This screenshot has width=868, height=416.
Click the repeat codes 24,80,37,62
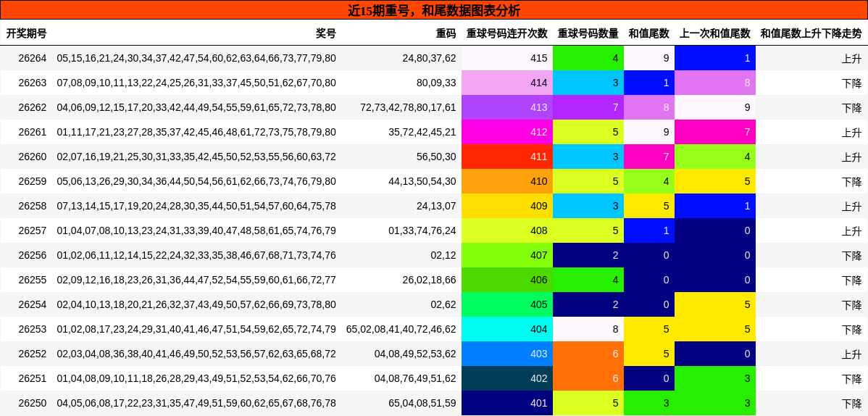[430, 58]
